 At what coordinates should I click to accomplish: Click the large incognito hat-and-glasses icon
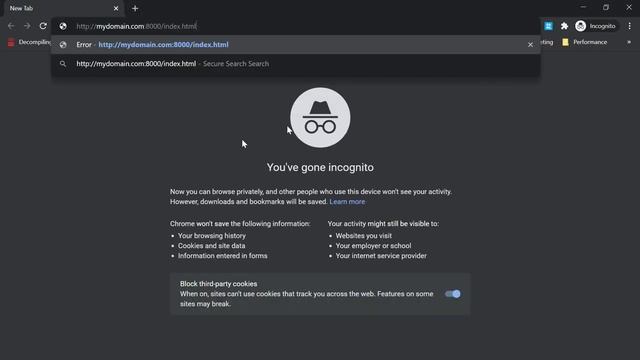[320, 118]
